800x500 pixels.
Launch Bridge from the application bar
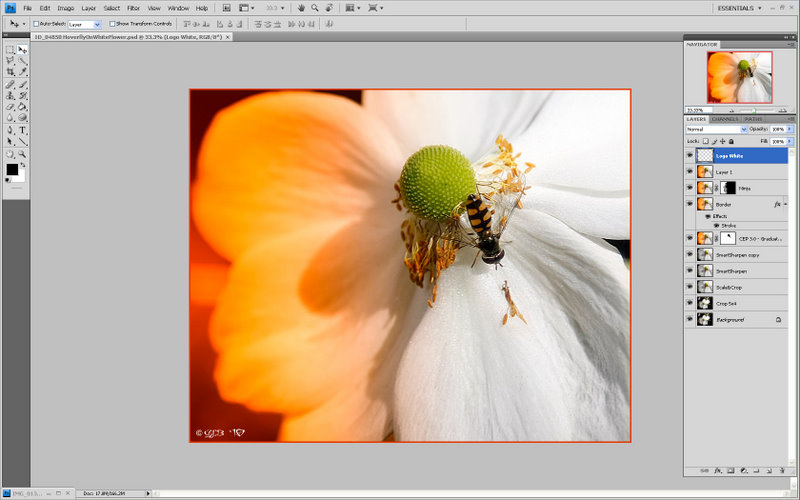[x=227, y=8]
